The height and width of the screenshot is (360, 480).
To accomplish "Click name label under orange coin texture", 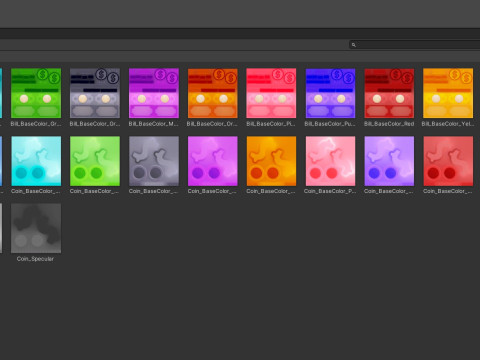I will coord(271,191).
